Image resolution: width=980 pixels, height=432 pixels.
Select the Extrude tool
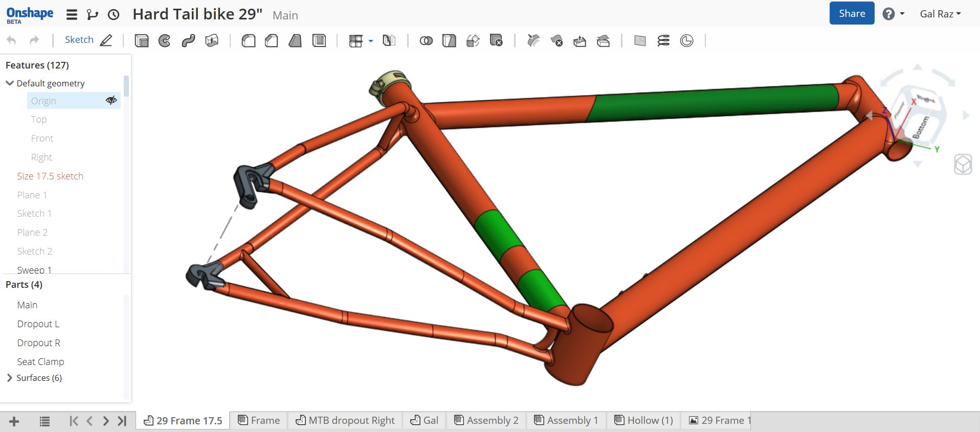(x=142, y=41)
